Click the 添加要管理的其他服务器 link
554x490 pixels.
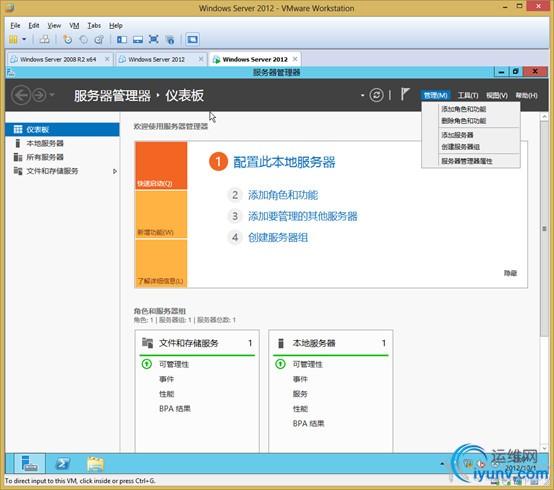(303, 216)
